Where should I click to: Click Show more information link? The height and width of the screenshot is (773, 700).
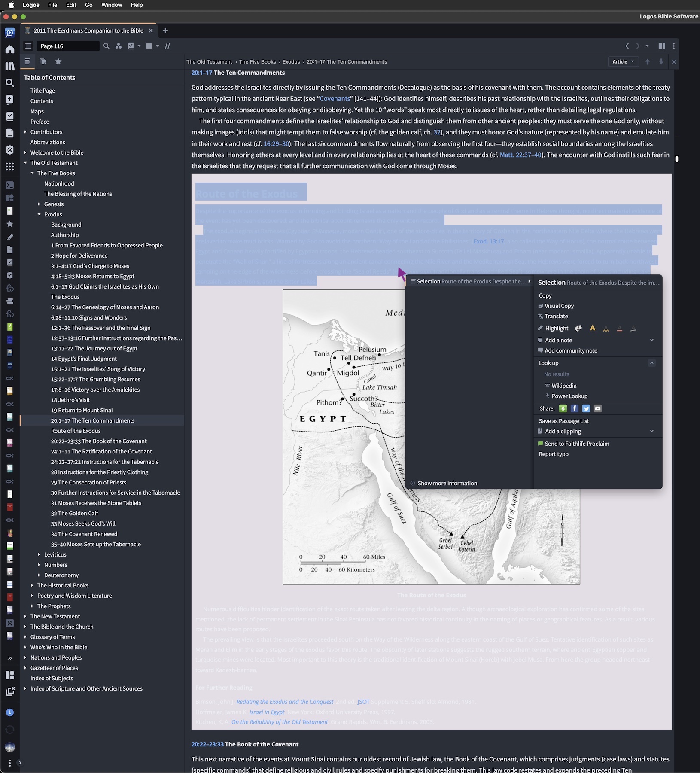(x=447, y=483)
